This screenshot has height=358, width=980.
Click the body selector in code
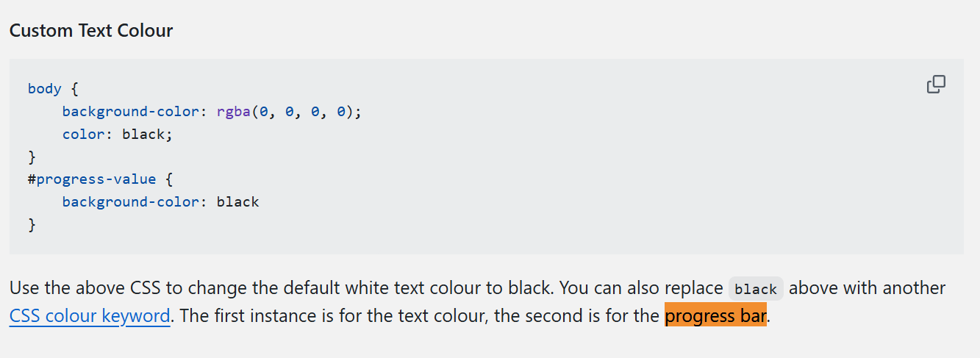tap(44, 89)
